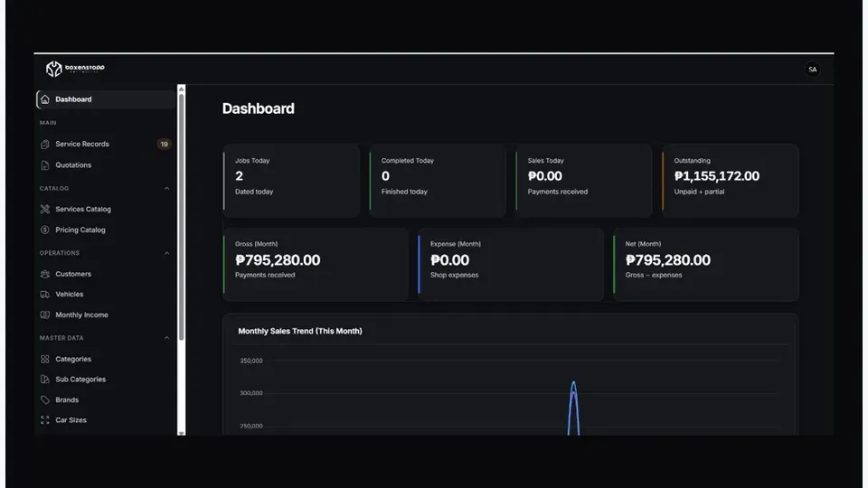Select the Jobs Today card

point(291,181)
